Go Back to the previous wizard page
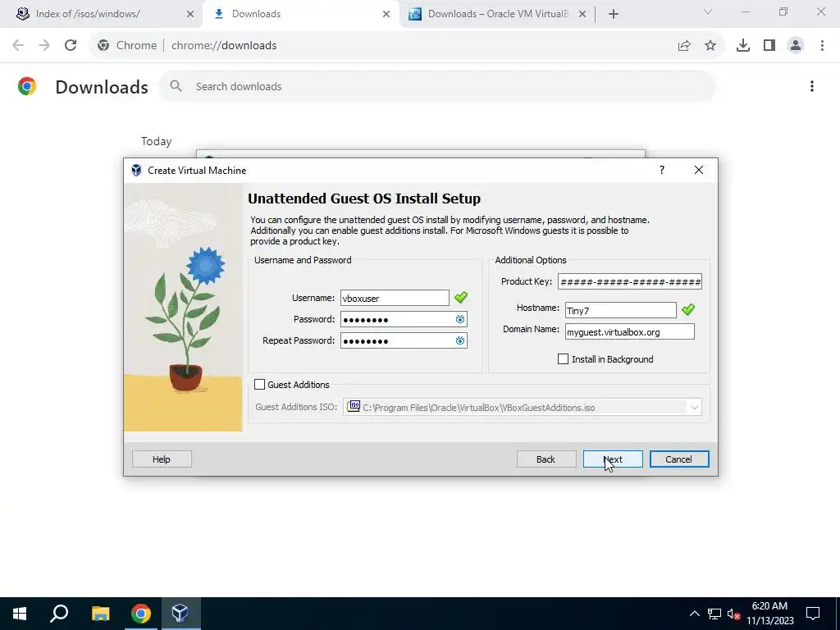840x630 pixels. [546, 459]
